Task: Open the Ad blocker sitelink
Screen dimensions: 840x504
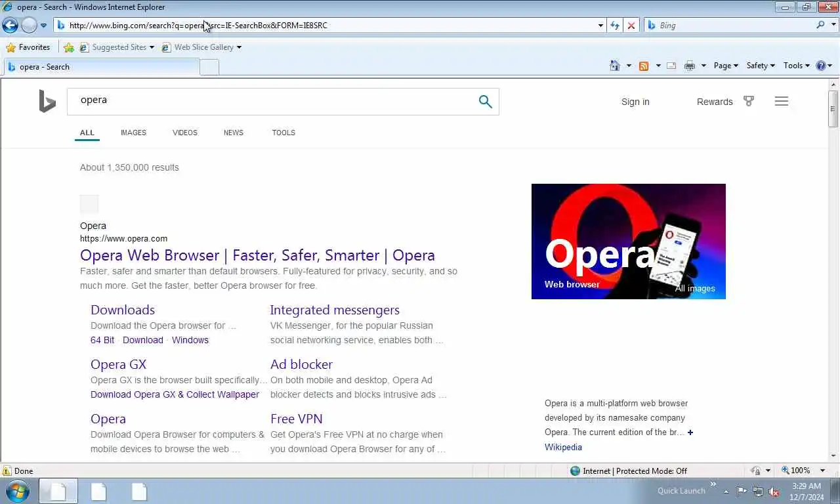Action: pyautogui.click(x=301, y=364)
